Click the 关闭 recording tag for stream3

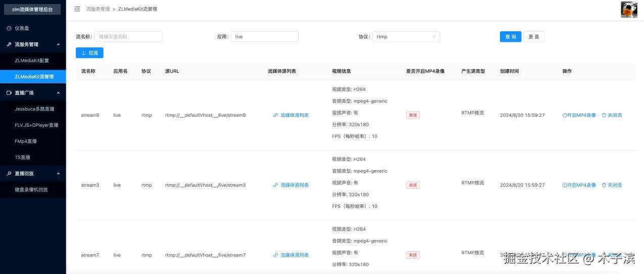point(413,185)
